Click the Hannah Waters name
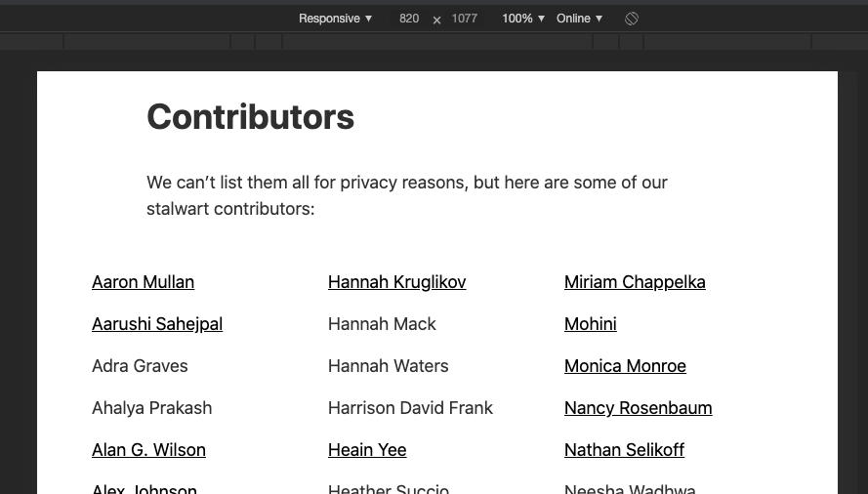The height and width of the screenshot is (494, 868). point(388,366)
